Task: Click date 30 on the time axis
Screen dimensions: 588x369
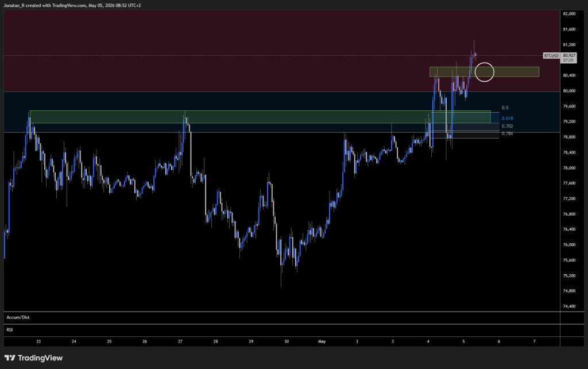Action: point(287,341)
